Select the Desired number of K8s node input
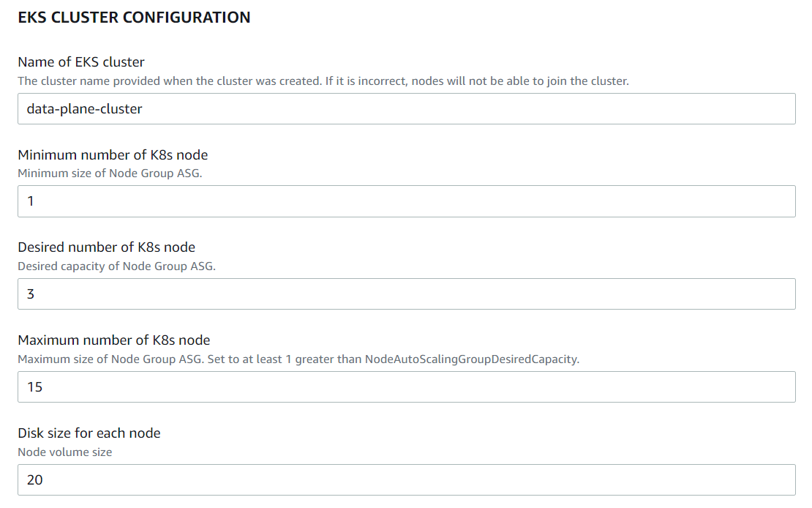This screenshot has height=508, width=812. (407, 294)
